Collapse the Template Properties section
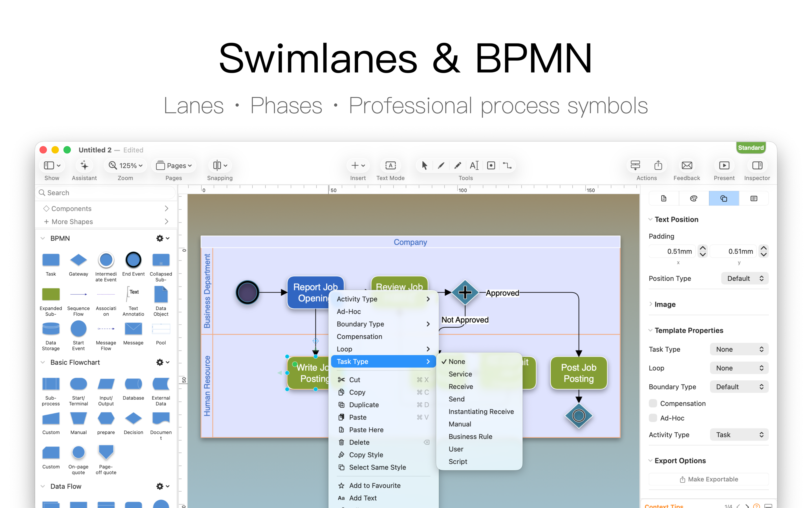Viewport: 812px width, 508px height. pyautogui.click(x=651, y=330)
